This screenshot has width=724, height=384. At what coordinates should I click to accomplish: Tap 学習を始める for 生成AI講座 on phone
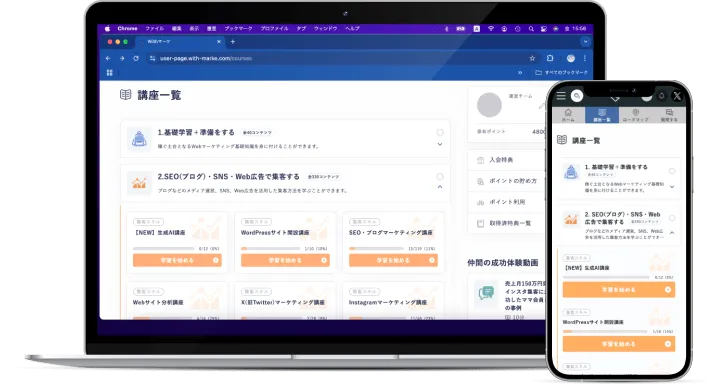tap(619, 290)
